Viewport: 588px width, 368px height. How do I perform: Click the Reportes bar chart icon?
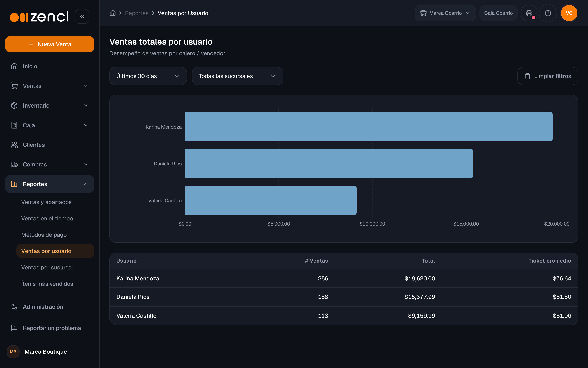pos(14,184)
